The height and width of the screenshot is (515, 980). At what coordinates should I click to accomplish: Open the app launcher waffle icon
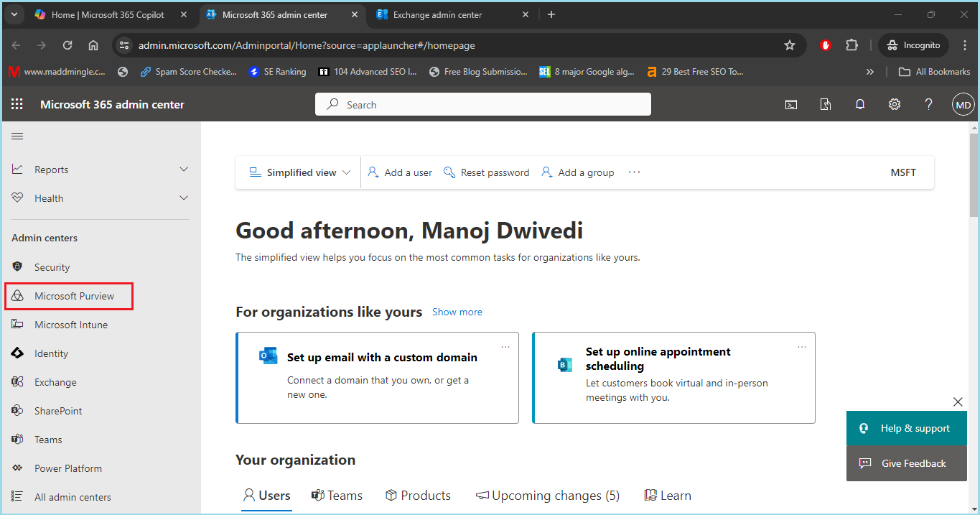tap(17, 104)
